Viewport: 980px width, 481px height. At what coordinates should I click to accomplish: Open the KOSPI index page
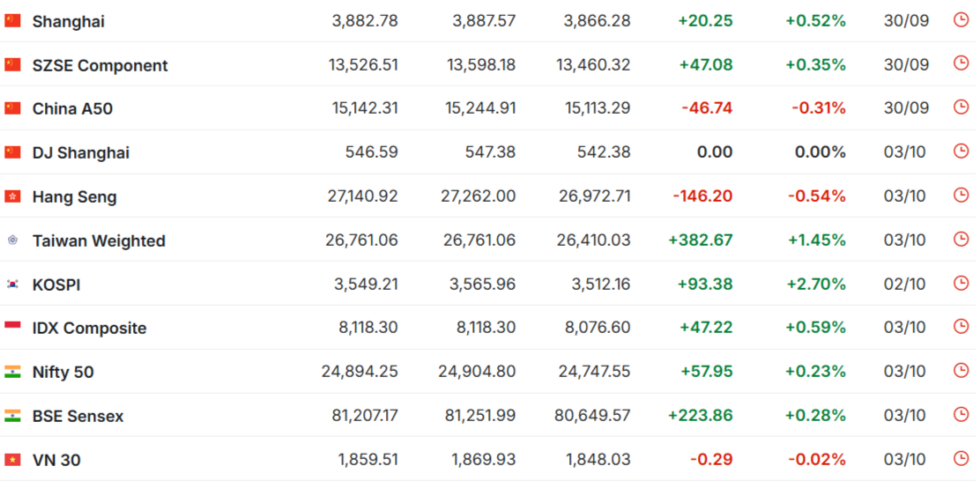[56, 285]
